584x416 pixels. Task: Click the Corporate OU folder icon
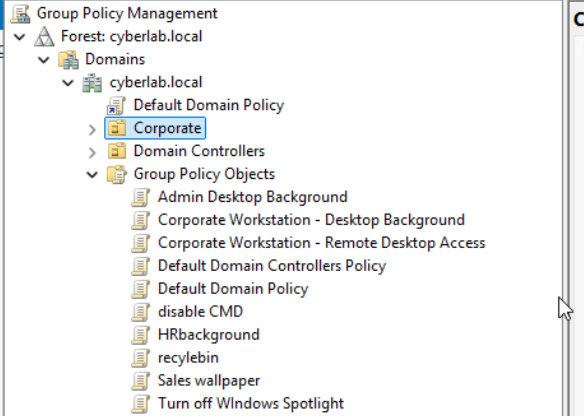[117, 128]
